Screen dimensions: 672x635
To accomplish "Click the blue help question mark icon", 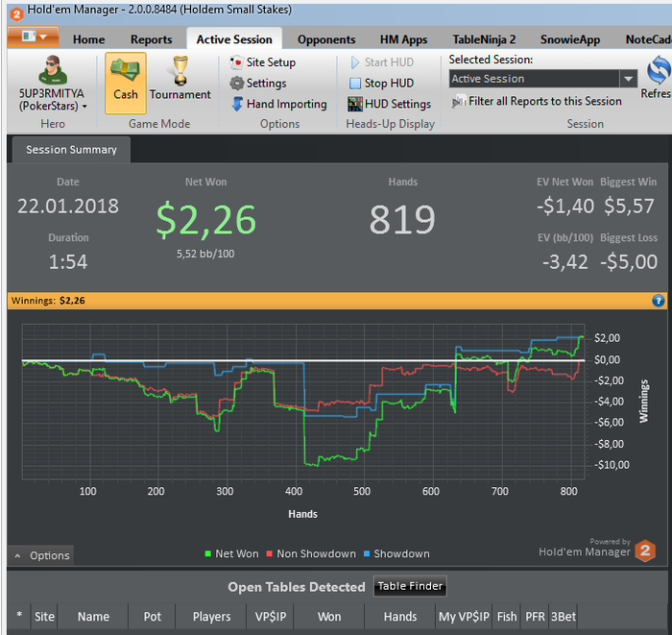I will click(x=659, y=301).
